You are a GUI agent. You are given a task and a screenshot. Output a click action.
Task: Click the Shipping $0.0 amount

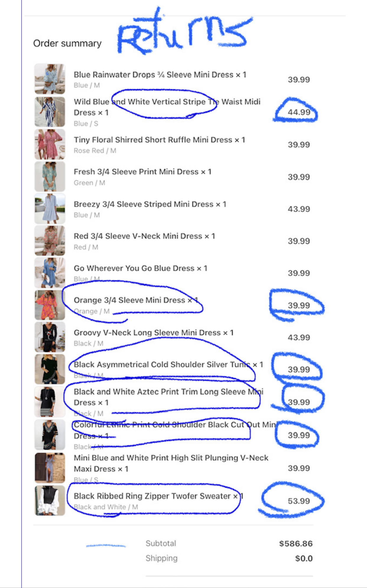click(x=304, y=558)
